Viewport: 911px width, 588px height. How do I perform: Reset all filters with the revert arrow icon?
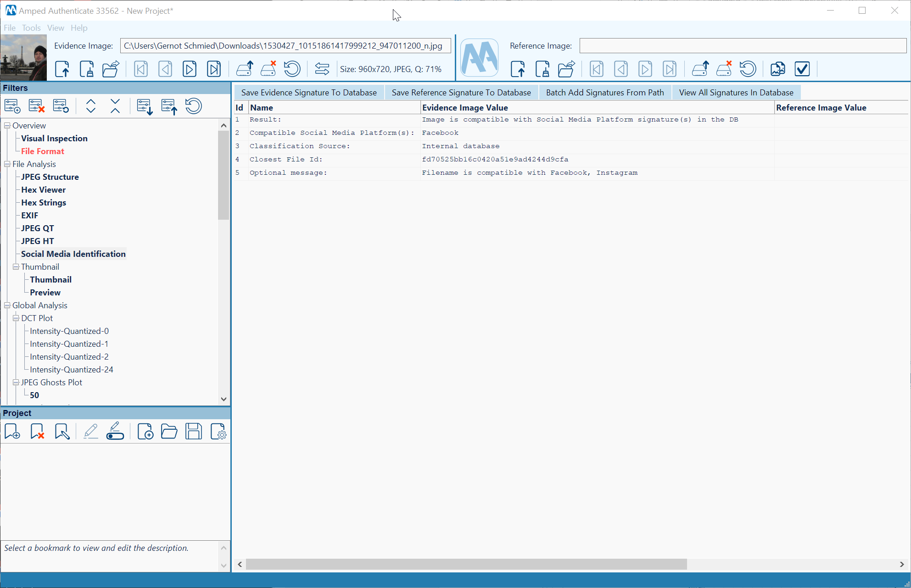[193, 105]
